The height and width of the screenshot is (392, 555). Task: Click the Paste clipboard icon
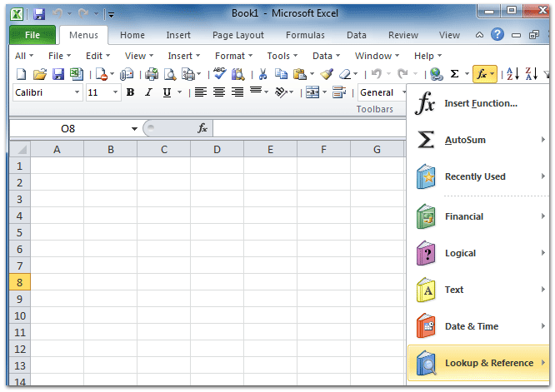click(x=300, y=74)
